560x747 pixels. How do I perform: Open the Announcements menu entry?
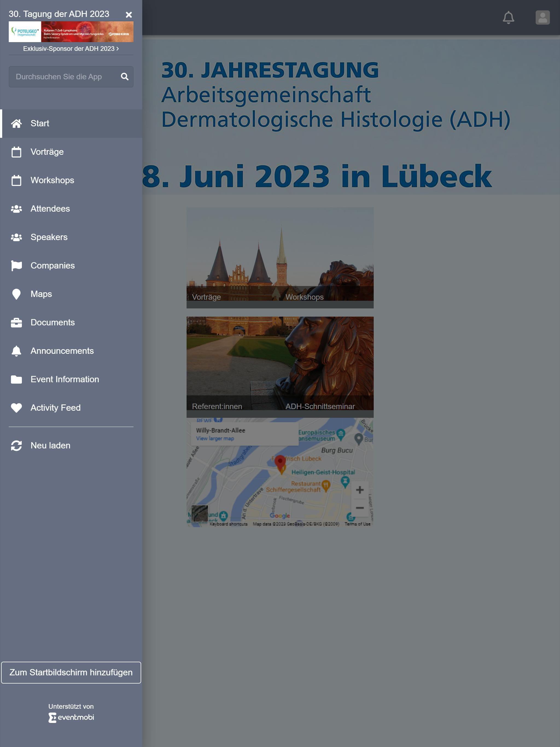tap(71, 351)
